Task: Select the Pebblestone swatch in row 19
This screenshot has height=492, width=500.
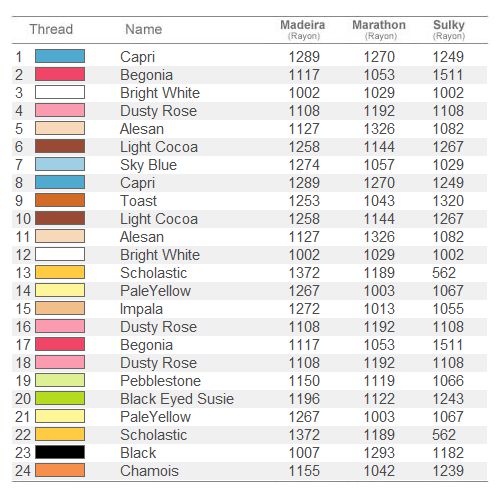Action: pyautogui.click(x=60, y=380)
